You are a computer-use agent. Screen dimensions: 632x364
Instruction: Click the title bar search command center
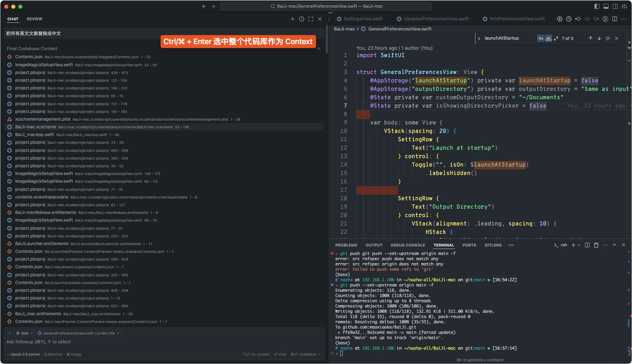326,6
